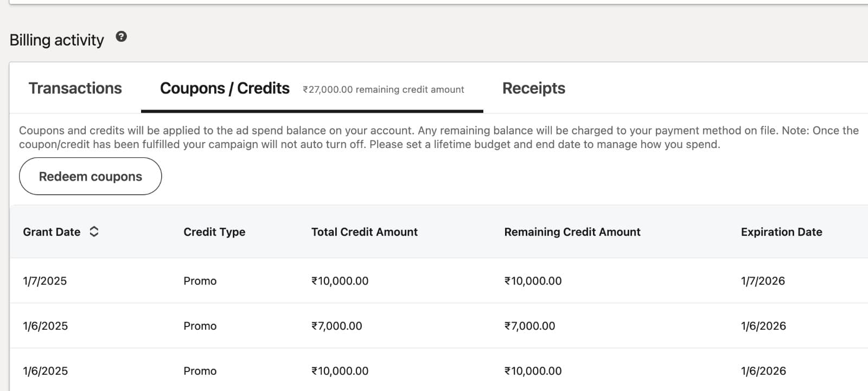Image resolution: width=868 pixels, height=391 pixels.
Task: Click ₹10,000.00 remaining credit in first row
Action: point(533,281)
